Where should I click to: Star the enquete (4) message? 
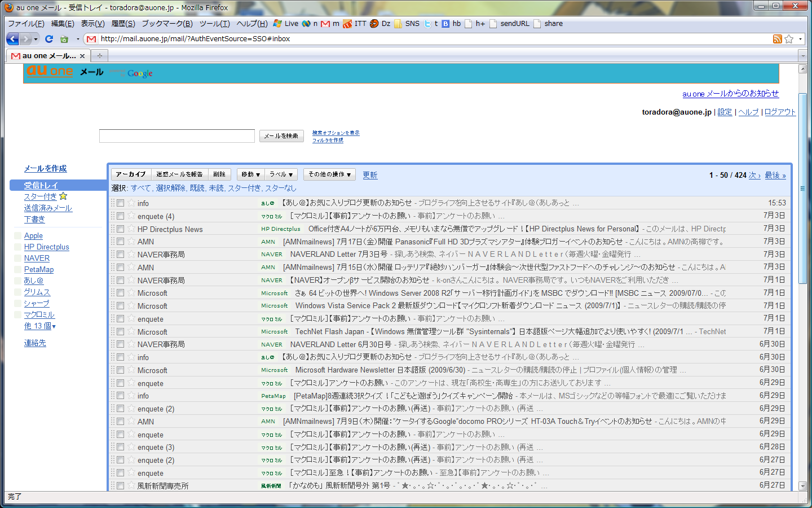tap(131, 216)
